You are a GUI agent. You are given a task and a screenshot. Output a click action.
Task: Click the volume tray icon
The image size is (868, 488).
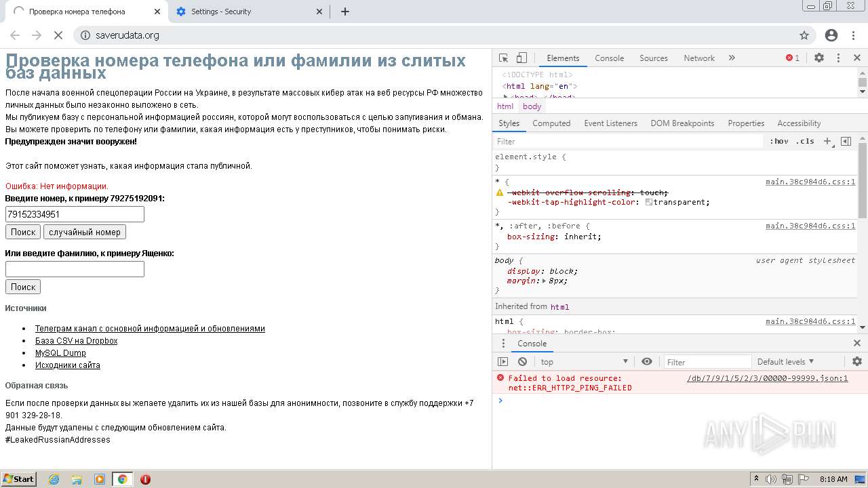pos(772,479)
